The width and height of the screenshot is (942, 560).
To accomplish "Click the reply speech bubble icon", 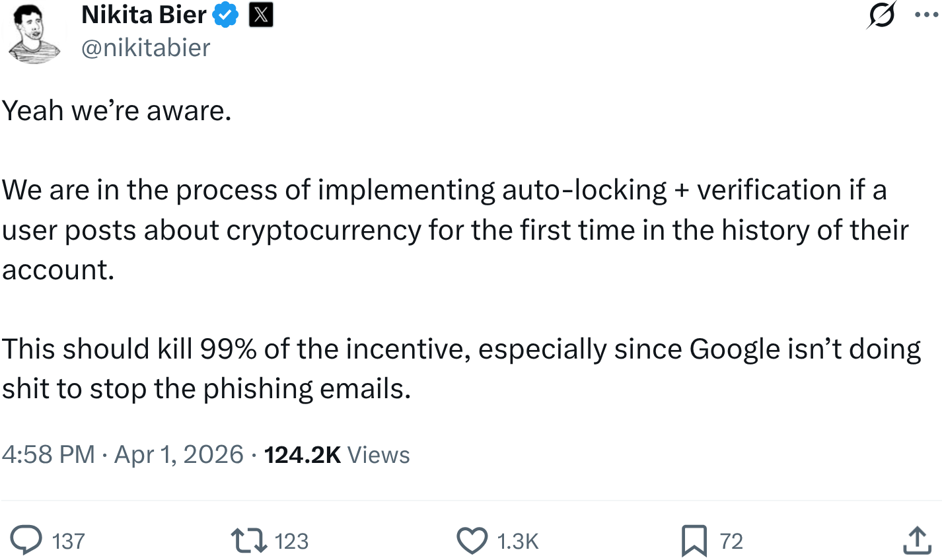I will pyautogui.click(x=28, y=541).
